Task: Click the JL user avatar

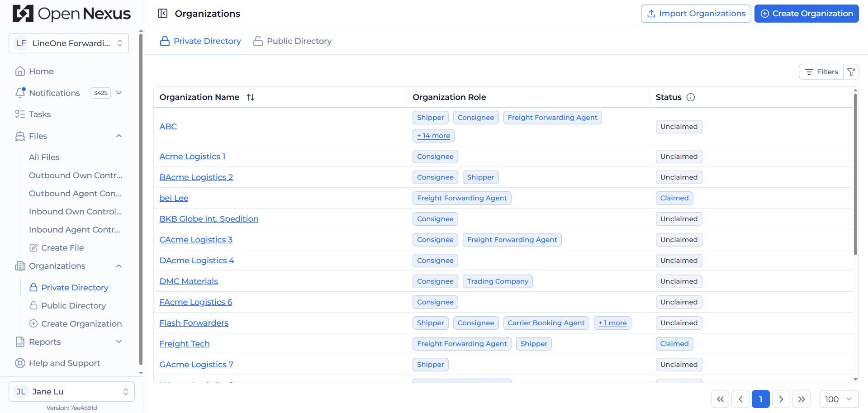Action: click(x=21, y=392)
